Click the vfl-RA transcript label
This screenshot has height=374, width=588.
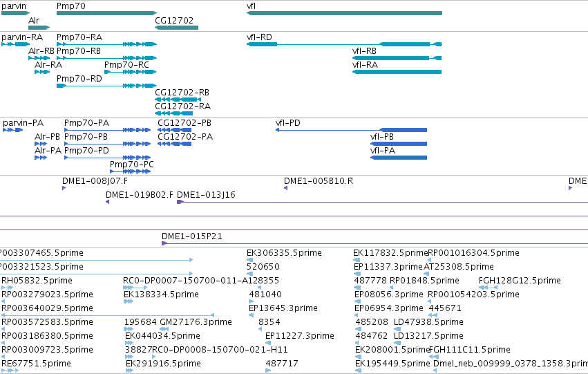[x=365, y=65]
